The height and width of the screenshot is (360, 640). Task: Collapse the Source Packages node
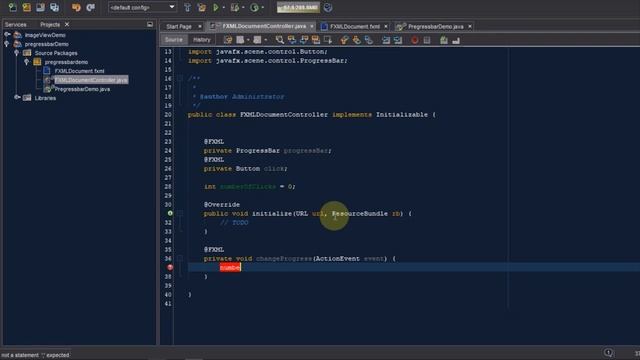(x=17, y=53)
